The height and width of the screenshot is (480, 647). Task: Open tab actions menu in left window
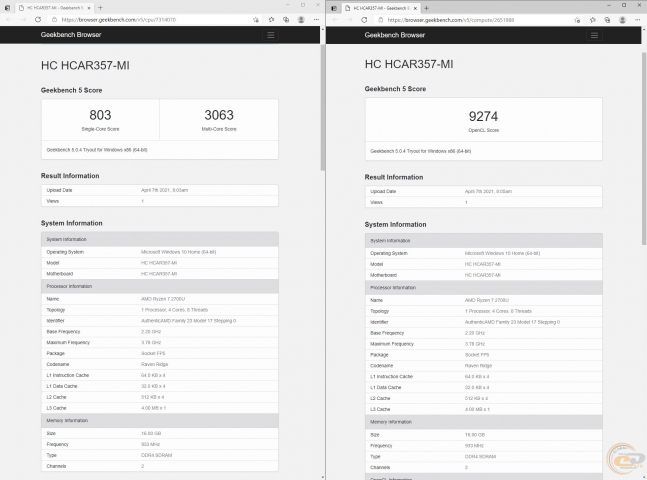coord(7,7)
